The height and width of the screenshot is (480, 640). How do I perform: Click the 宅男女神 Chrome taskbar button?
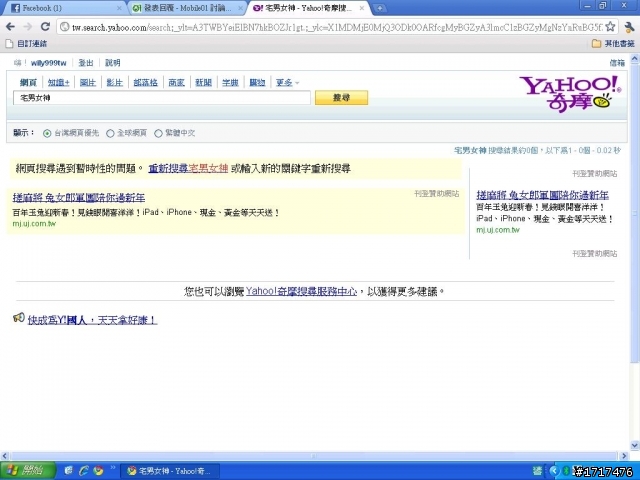pos(171,471)
